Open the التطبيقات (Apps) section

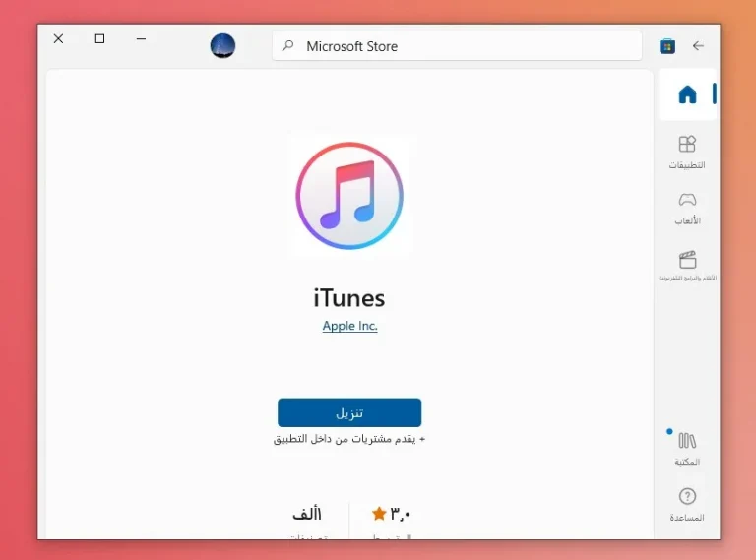tap(687, 153)
